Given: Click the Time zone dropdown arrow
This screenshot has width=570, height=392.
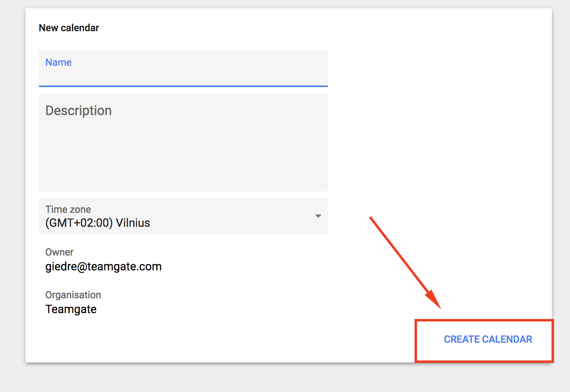Looking at the screenshot, I should pos(318,216).
